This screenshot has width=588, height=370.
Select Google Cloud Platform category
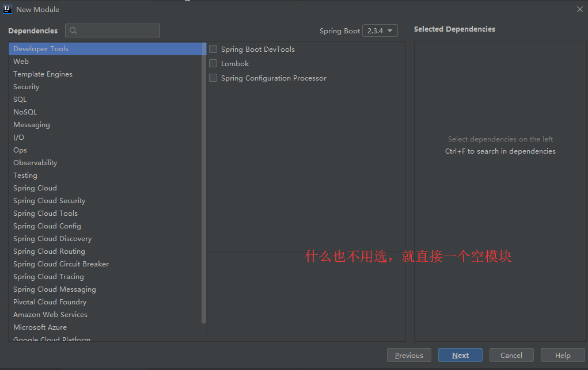click(x=105, y=338)
